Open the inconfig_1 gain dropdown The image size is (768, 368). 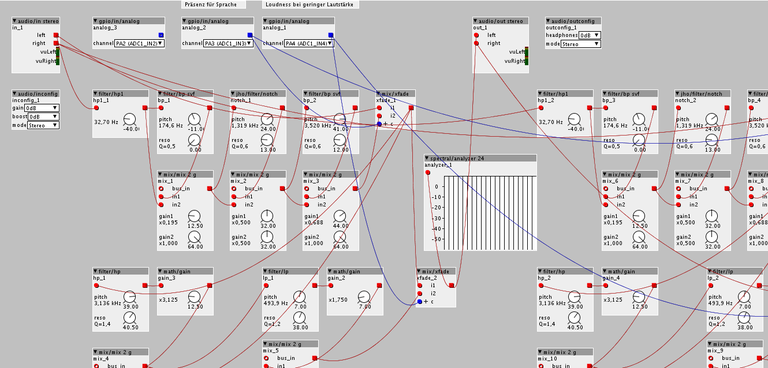tap(42, 108)
